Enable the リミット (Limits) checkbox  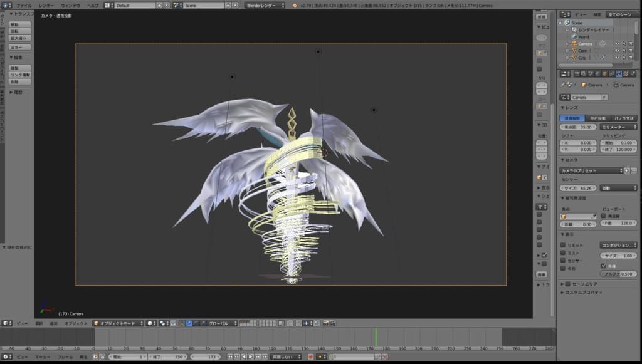[x=563, y=245]
